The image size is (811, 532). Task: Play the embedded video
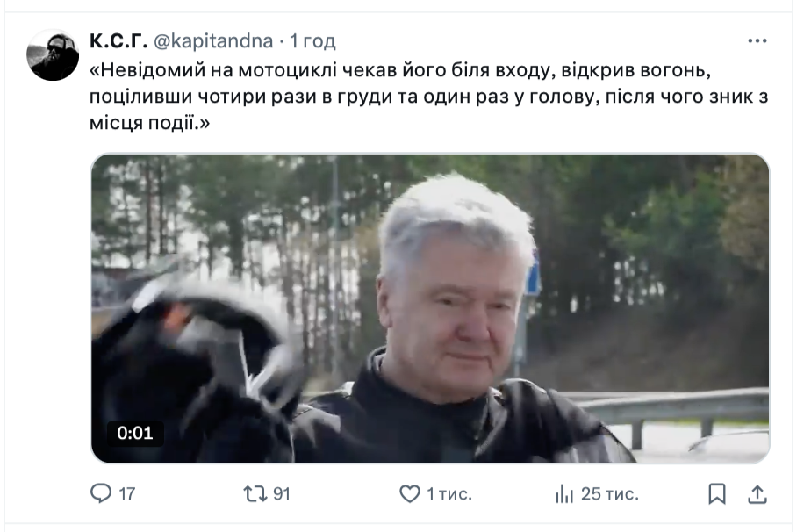[430, 308]
